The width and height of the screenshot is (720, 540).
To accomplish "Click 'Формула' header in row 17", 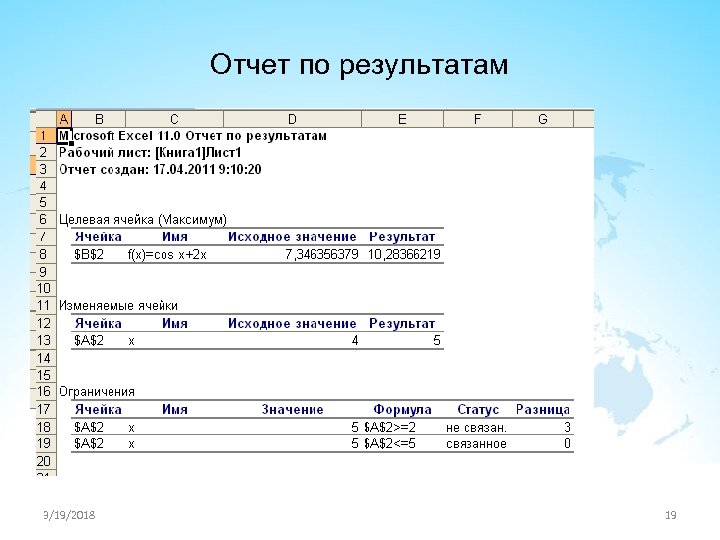I will (402, 410).
